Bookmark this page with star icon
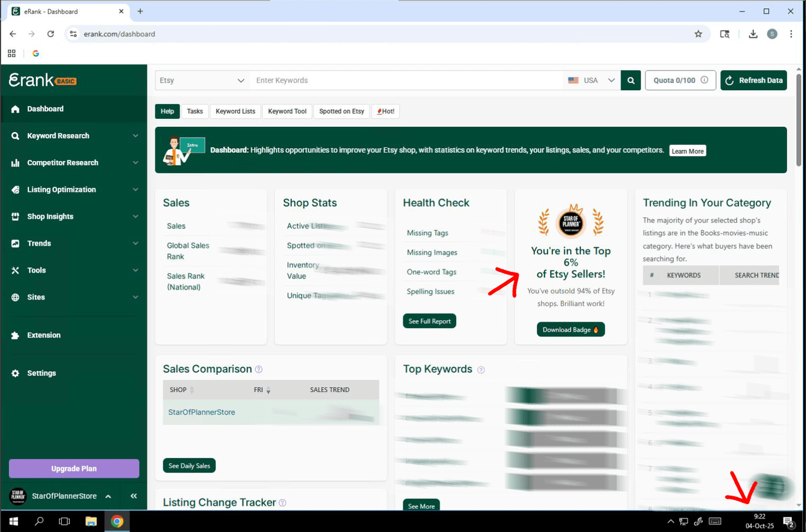 (x=698, y=34)
